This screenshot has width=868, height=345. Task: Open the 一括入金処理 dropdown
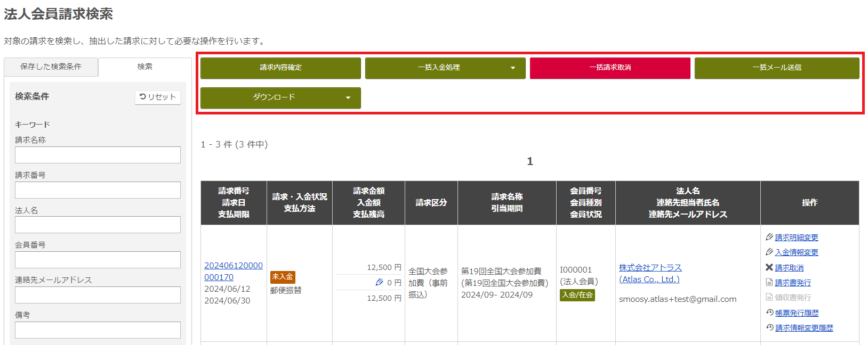(445, 68)
